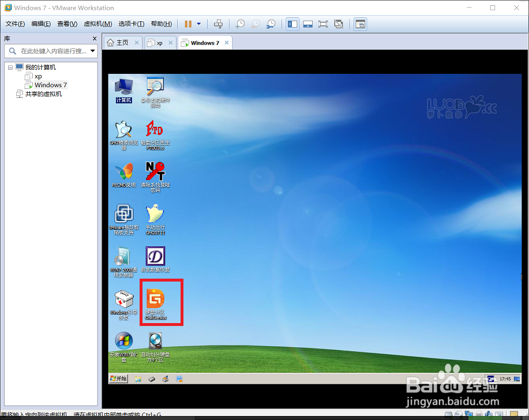The width and height of the screenshot is (529, 420).
Task: Click the printer device status icon
Action: pyautogui.click(x=479, y=414)
